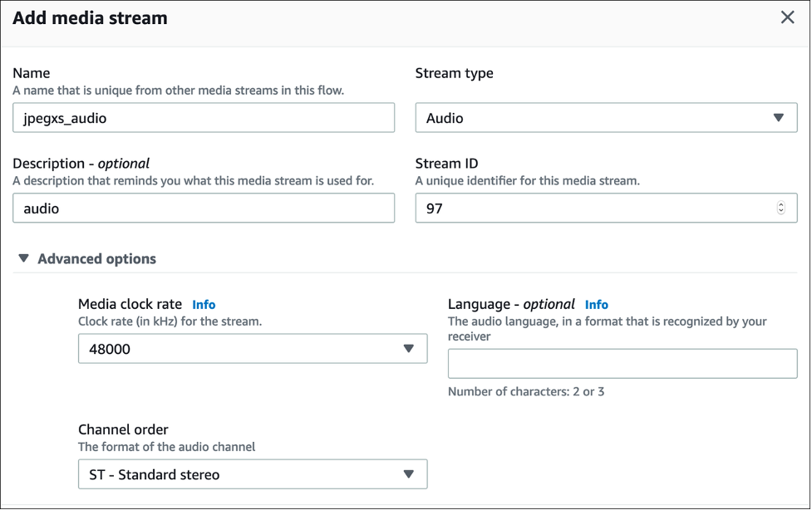Click the Name field containing jpegxs_audio

pyautogui.click(x=204, y=118)
